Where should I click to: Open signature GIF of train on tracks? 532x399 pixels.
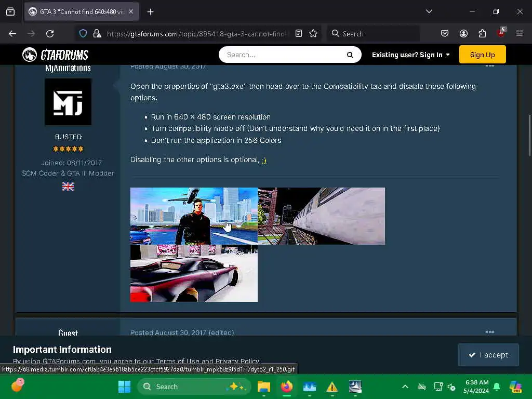click(x=321, y=216)
